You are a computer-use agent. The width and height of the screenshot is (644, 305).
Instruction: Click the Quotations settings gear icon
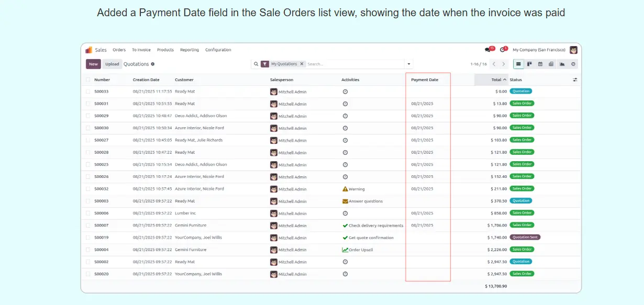tap(153, 64)
